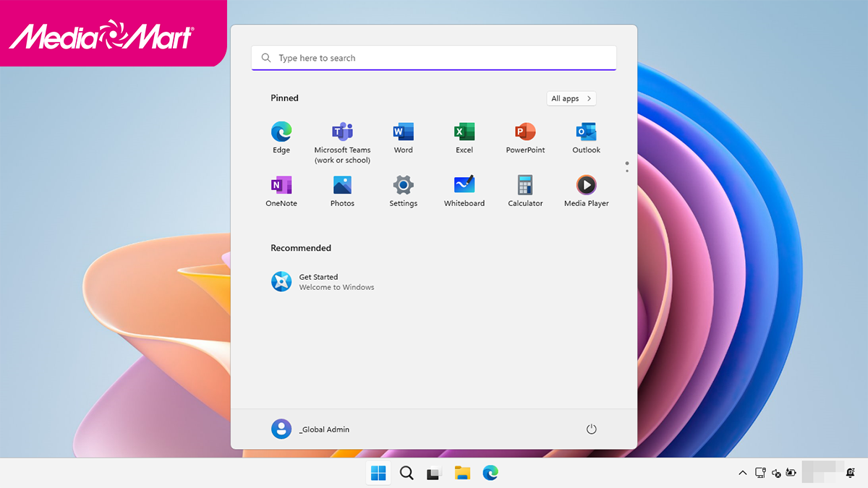Open the Calculator app
Viewport: 868px width, 488px height.
point(525,186)
